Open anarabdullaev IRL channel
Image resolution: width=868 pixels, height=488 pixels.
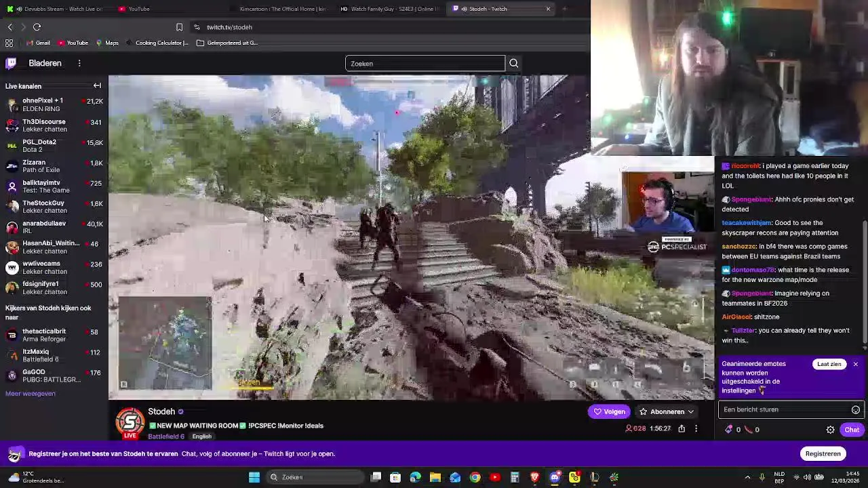pyautogui.click(x=54, y=227)
